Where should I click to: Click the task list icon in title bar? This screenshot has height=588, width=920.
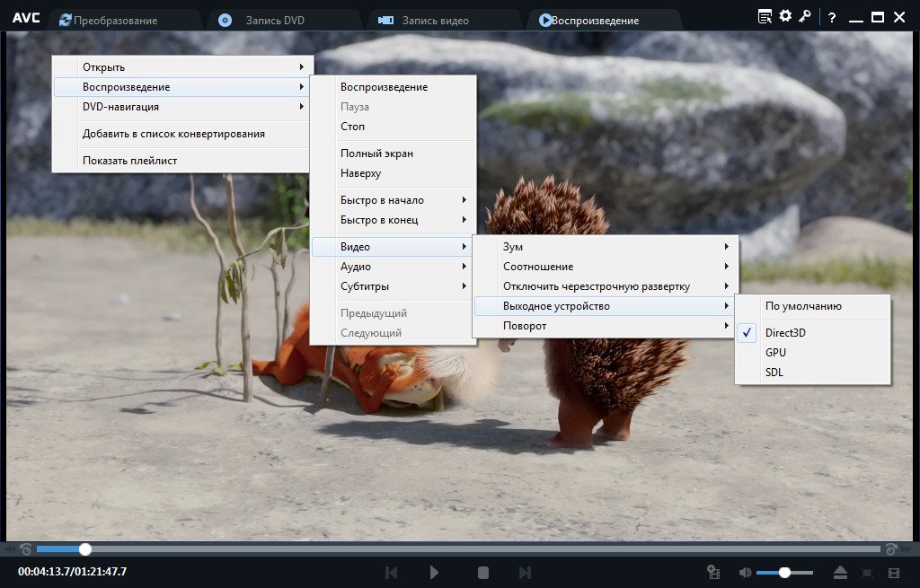pos(765,16)
